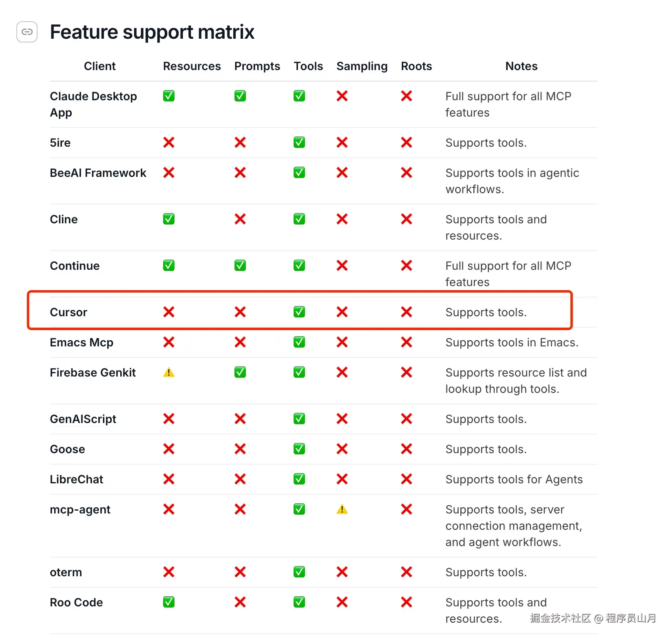Click the red cross in oterm's Resources column
Image resolution: width=672 pixels, height=639 pixels.
169,572
